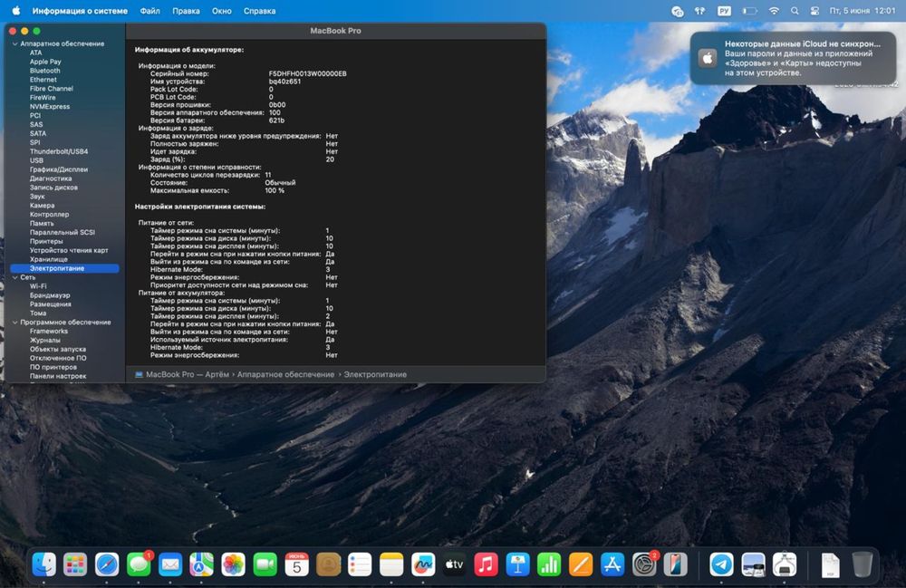The width and height of the screenshot is (906, 588).
Task: Select Графика/Дисплеи in sidebar
Action: click(59, 169)
